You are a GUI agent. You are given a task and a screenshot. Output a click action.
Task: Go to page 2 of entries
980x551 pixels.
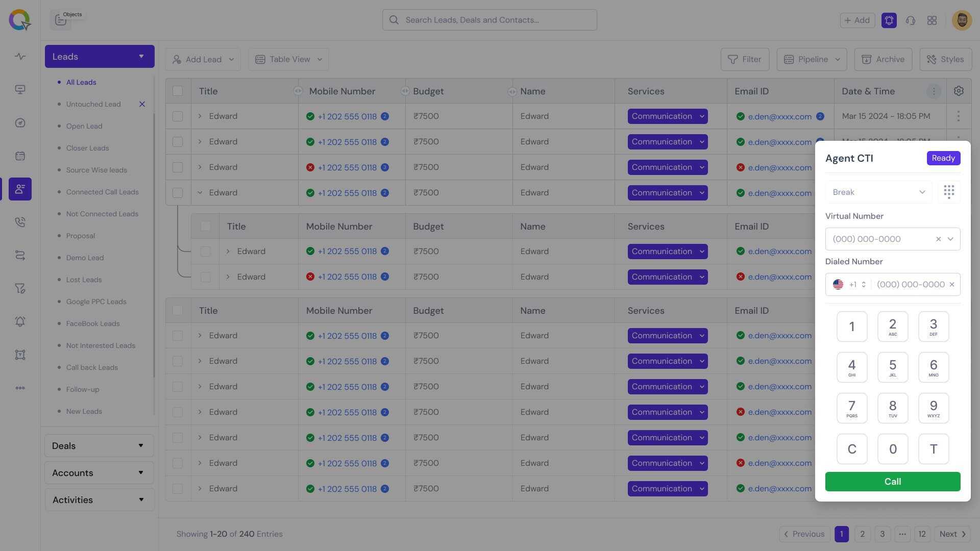[862, 534]
